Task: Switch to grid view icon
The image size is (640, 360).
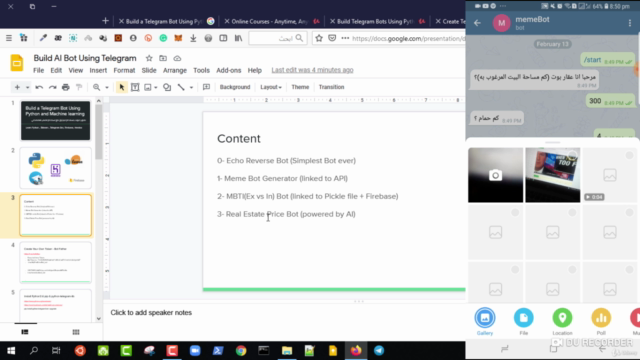Action: (76, 332)
